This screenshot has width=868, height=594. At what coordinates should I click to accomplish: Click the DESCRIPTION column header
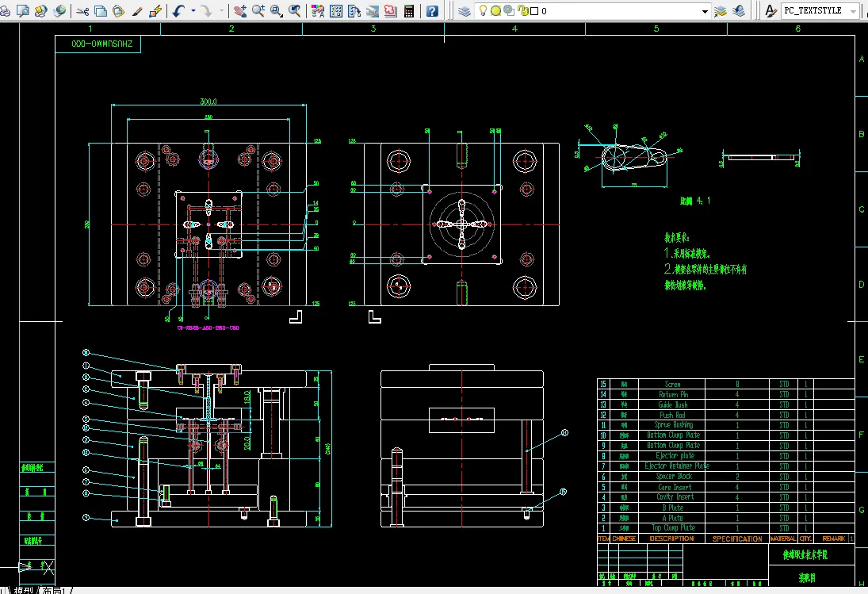[671, 538]
